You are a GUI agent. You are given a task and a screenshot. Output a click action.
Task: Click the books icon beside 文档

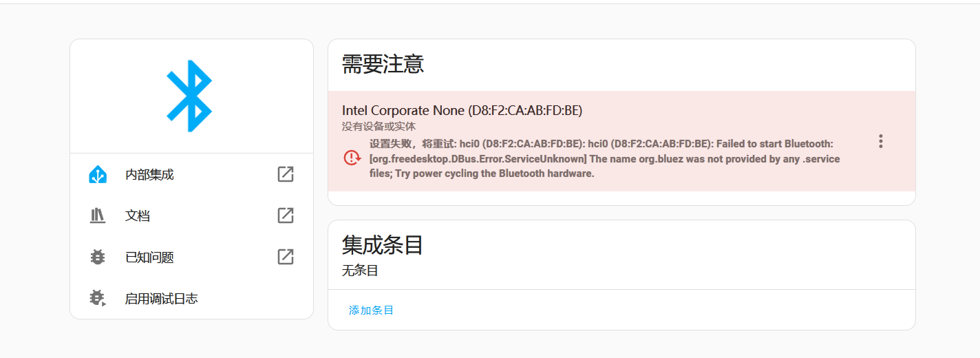(x=98, y=216)
